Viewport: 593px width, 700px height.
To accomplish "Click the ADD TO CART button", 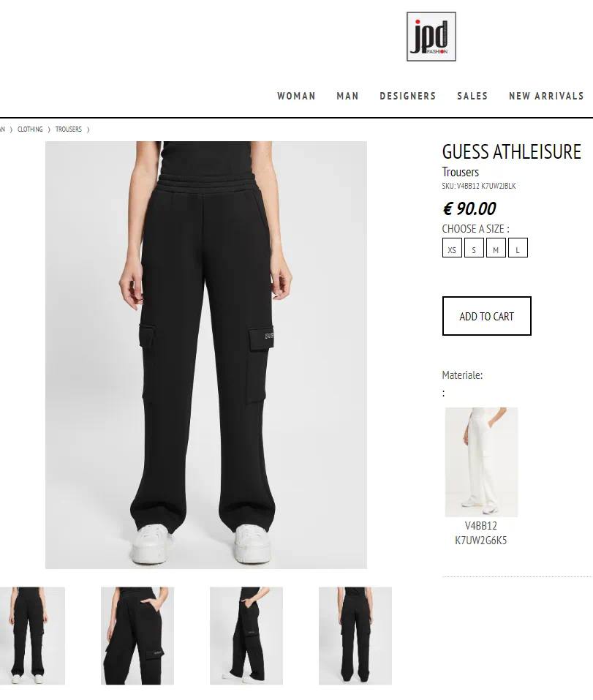I will coord(487,316).
